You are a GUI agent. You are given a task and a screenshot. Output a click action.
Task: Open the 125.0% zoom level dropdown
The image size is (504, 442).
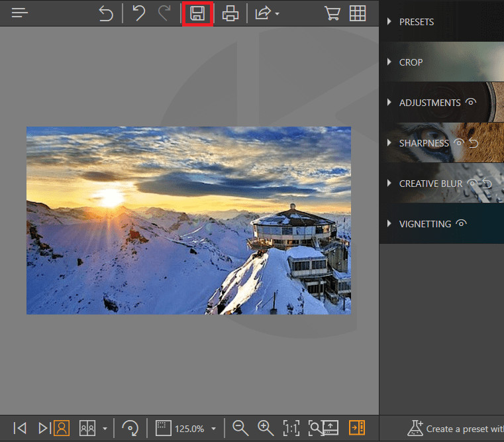[x=213, y=429]
